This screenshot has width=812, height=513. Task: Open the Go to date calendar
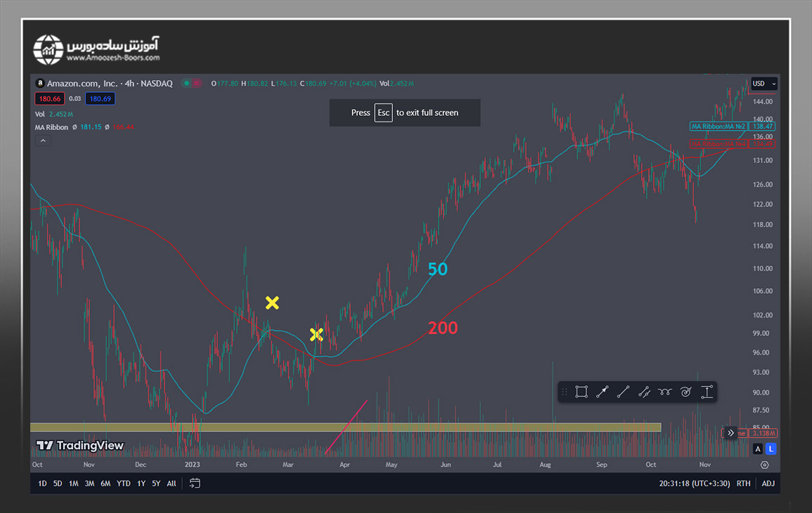point(195,483)
